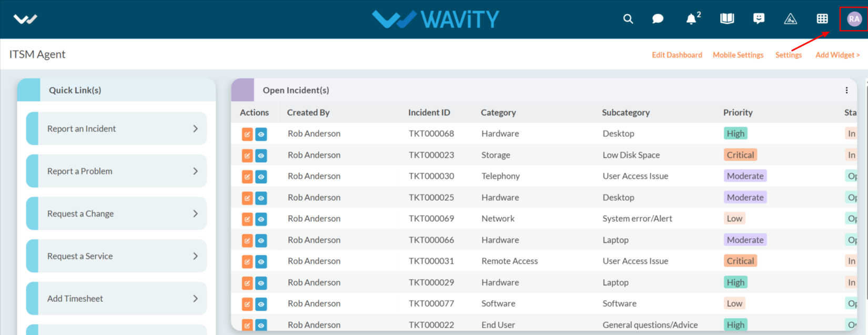
Task: Open the triangle warning icon in header
Action: pyautogui.click(x=790, y=19)
